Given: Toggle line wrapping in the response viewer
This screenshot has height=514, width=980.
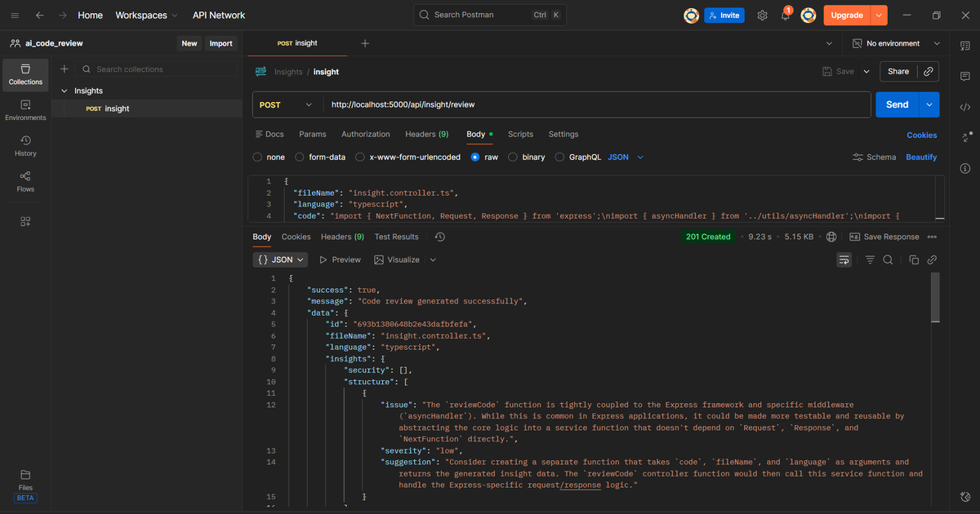Looking at the screenshot, I should 844,259.
